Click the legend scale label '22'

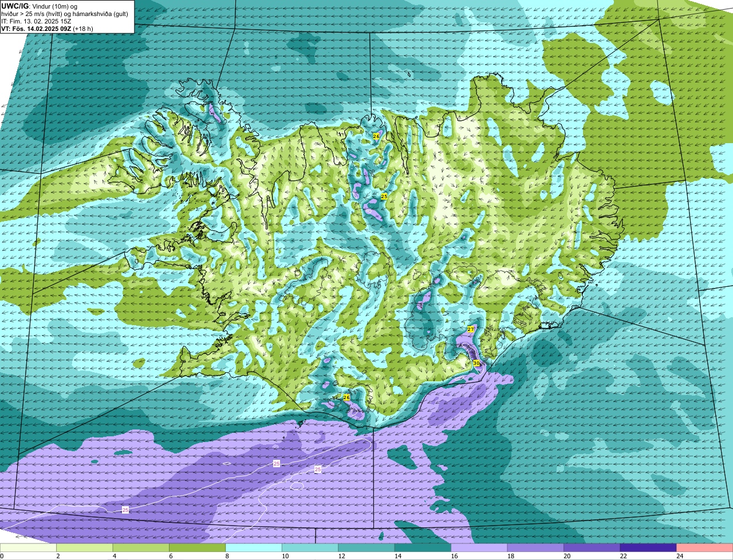click(x=624, y=556)
